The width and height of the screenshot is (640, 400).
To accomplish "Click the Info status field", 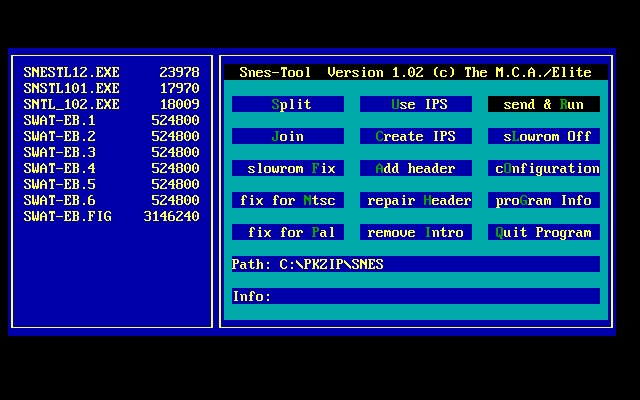I will click(x=415, y=296).
